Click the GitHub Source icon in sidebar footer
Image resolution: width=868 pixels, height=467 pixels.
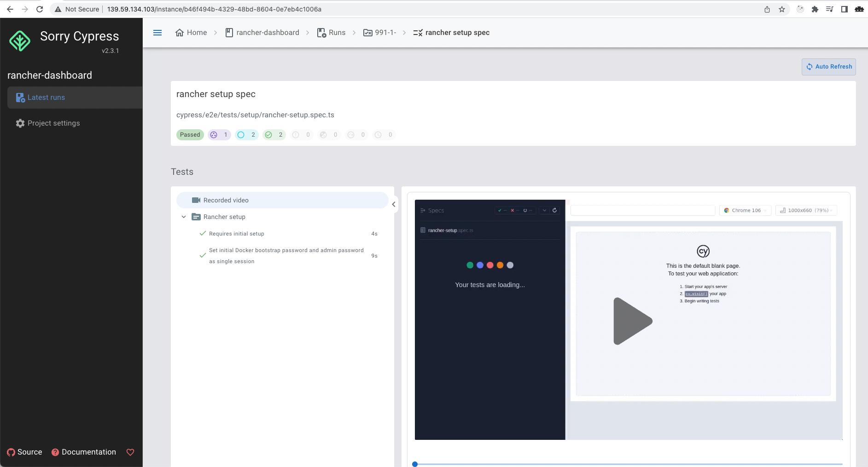click(10, 452)
